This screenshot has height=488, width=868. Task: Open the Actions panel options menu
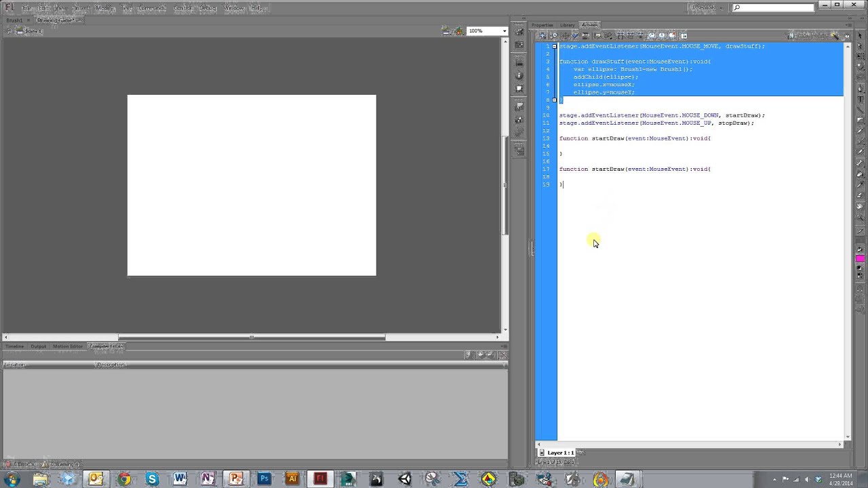850,25
